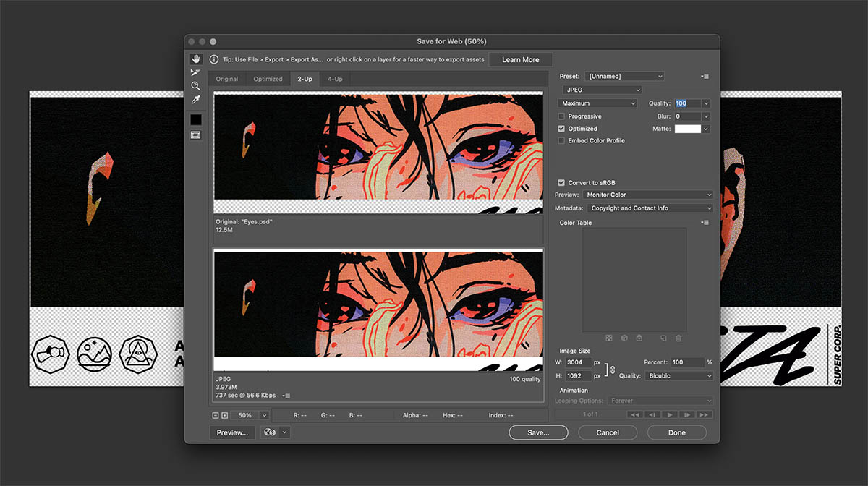Select the Hand tool
This screenshot has width=868, height=486.
195,59
